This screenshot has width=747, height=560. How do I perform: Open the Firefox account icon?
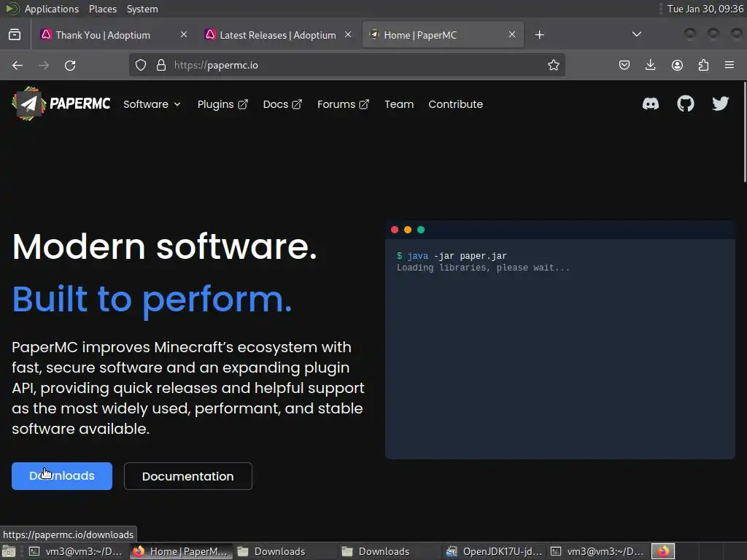677,65
